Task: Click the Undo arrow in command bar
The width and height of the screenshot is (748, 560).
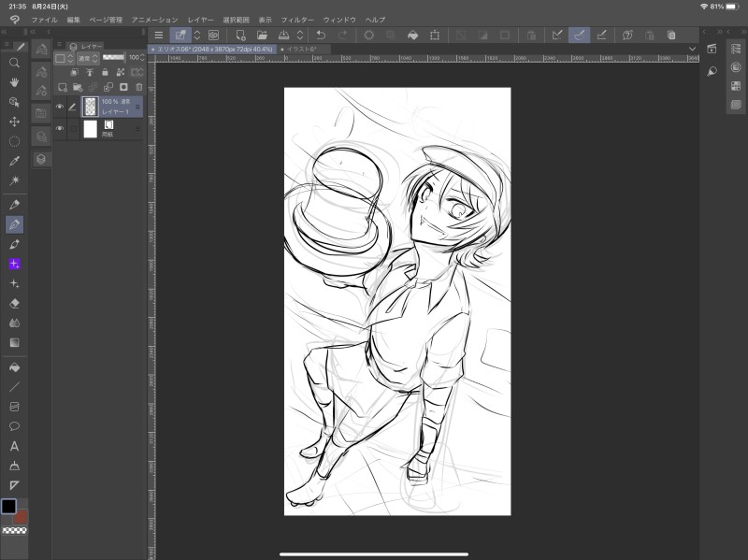Action: coord(321,36)
